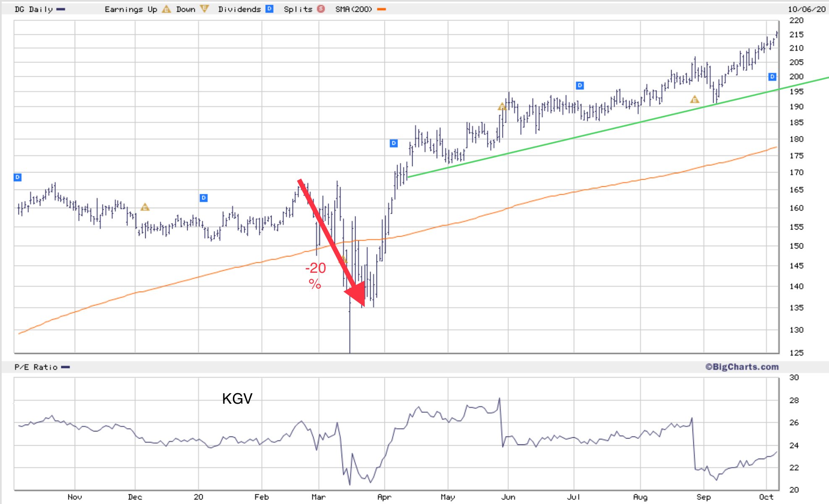Viewport: 829px width, 504px height.
Task: Click the orange SMA(200) legend swatch
Action: [382, 9]
